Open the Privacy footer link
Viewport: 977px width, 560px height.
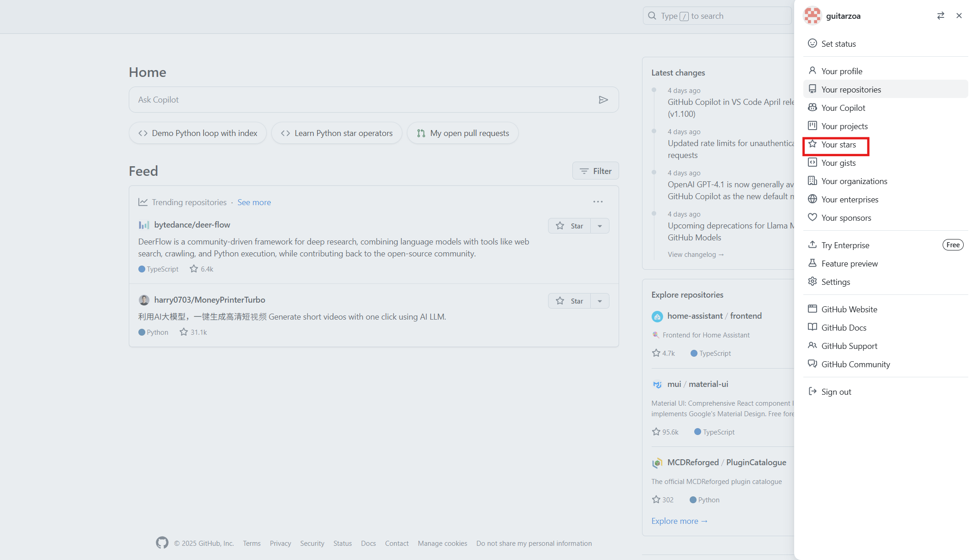[x=280, y=544]
